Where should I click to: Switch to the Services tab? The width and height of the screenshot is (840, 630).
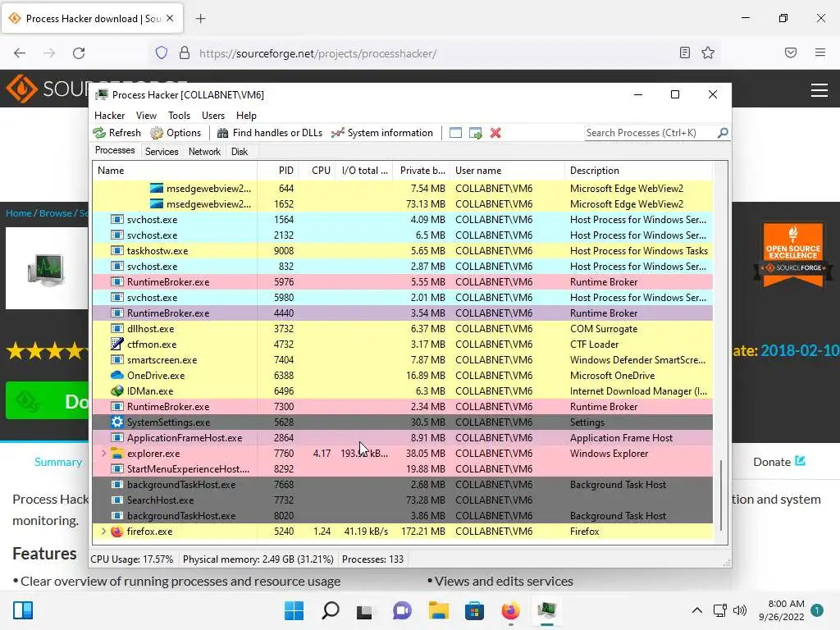tap(162, 152)
